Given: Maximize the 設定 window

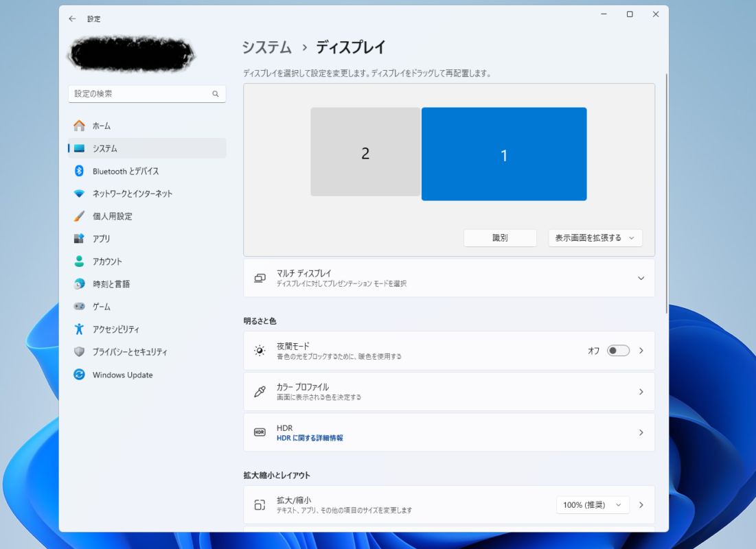Looking at the screenshot, I should pos(630,14).
